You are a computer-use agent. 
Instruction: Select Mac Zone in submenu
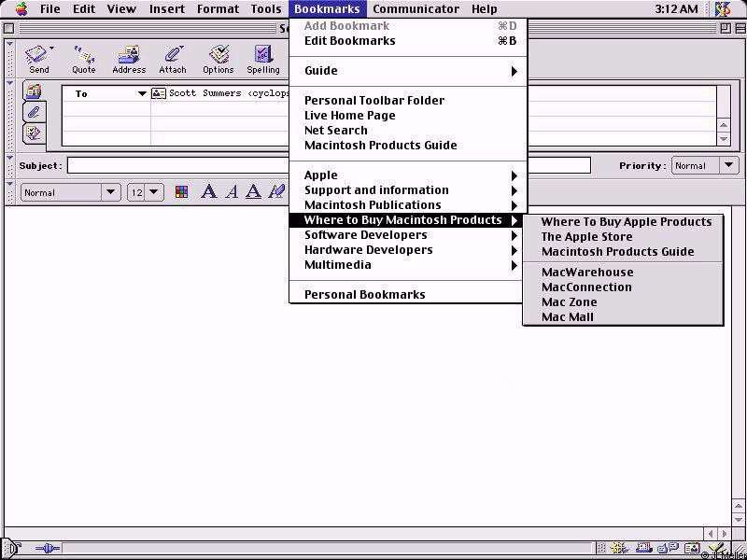coord(623,301)
